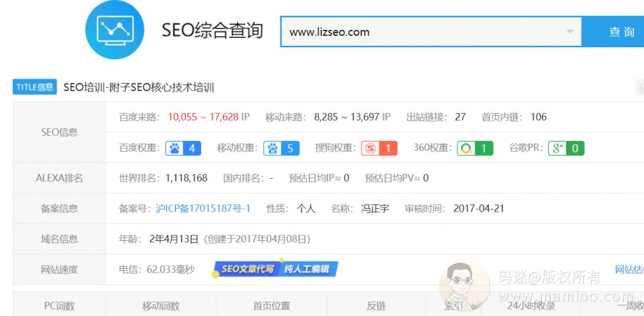This screenshot has width=644, height=316.
Task: Select the PC词数 column tab
Action: click(59, 305)
